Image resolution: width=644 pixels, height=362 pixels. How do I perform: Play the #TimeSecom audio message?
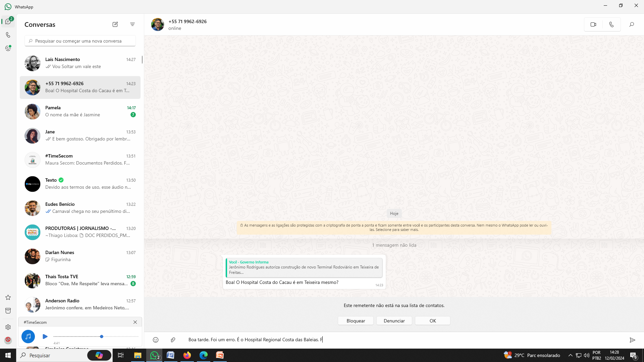click(x=45, y=336)
